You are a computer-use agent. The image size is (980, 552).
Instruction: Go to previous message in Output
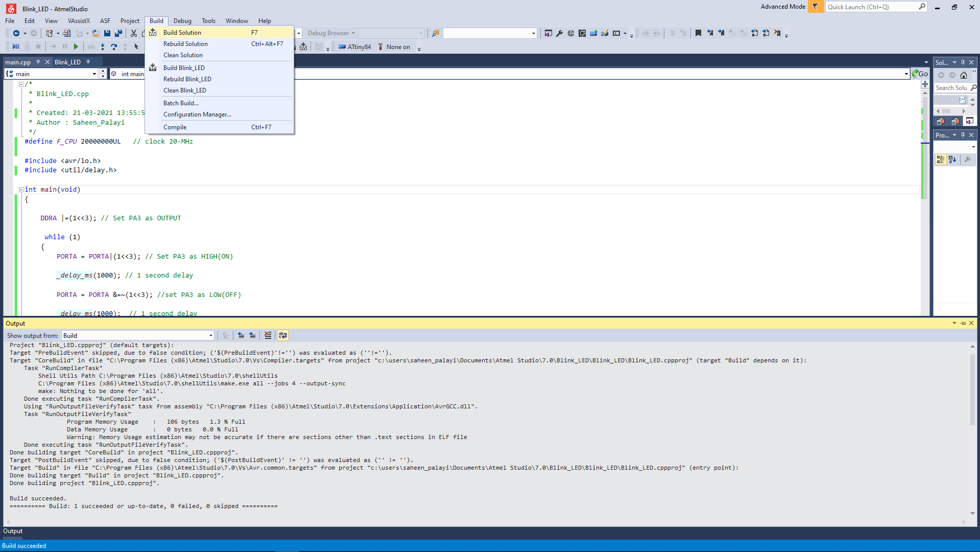[241, 336]
